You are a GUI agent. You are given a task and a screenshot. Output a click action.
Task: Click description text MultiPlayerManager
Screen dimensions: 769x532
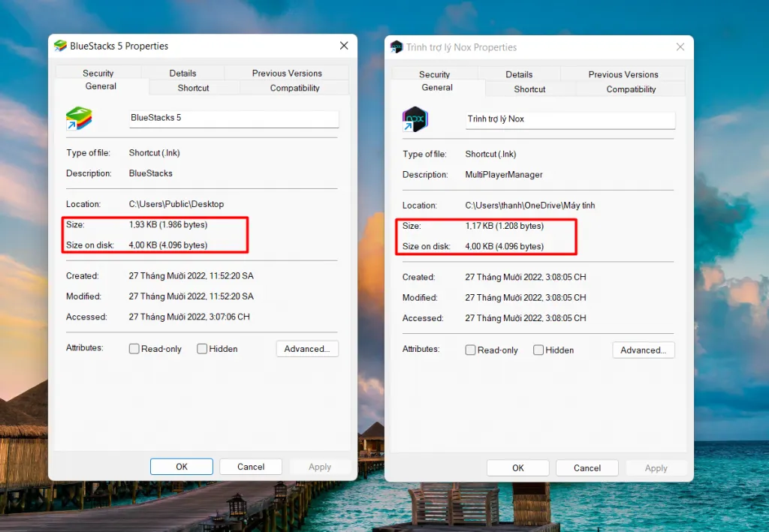pyautogui.click(x=504, y=174)
